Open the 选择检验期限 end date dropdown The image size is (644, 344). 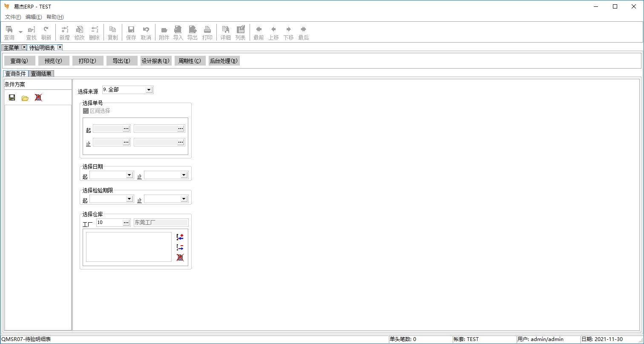[x=184, y=199]
